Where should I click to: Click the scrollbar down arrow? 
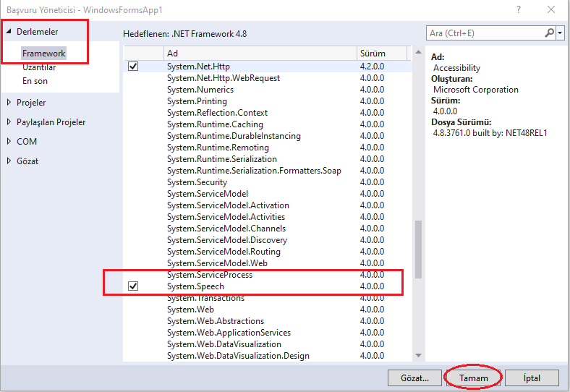pyautogui.click(x=418, y=355)
